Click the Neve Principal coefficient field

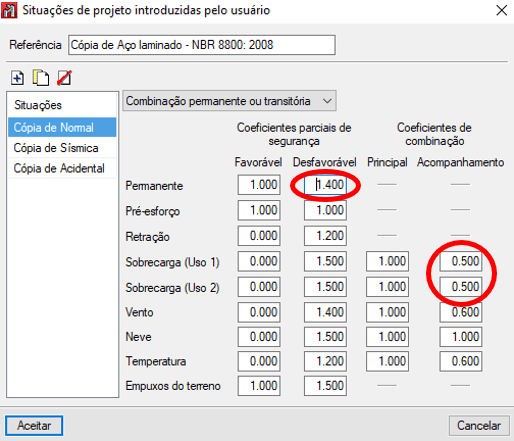coord(387,337)
